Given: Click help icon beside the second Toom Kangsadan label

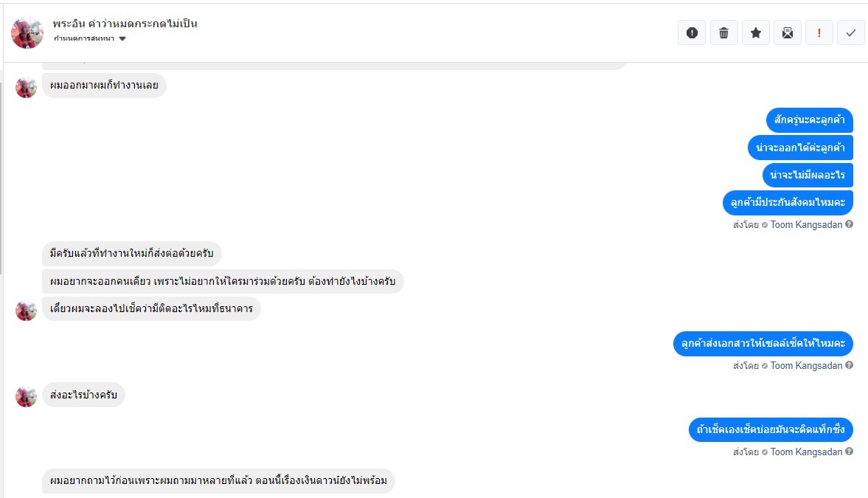Looking at the screenshot, I should coord(849,365).
